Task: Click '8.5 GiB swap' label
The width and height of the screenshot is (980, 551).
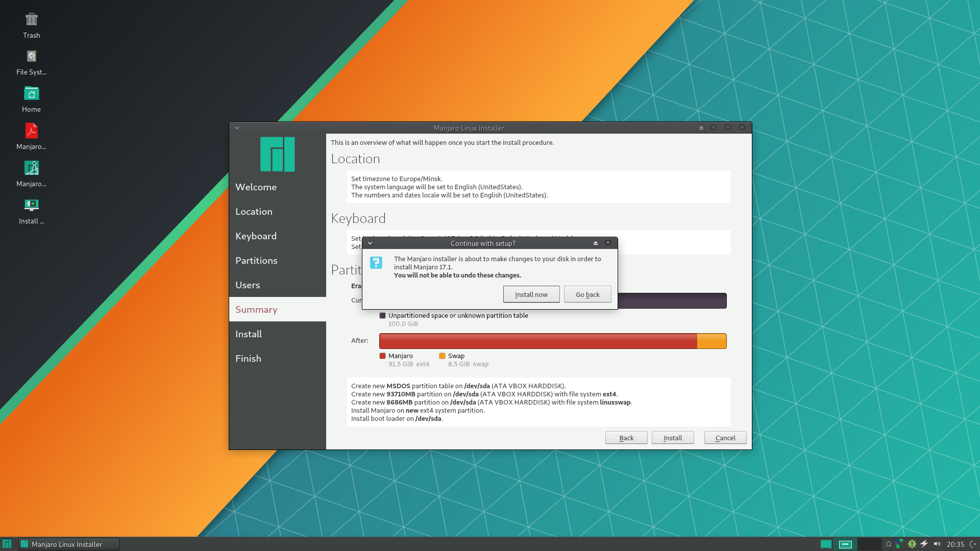Action: (468, 364)
